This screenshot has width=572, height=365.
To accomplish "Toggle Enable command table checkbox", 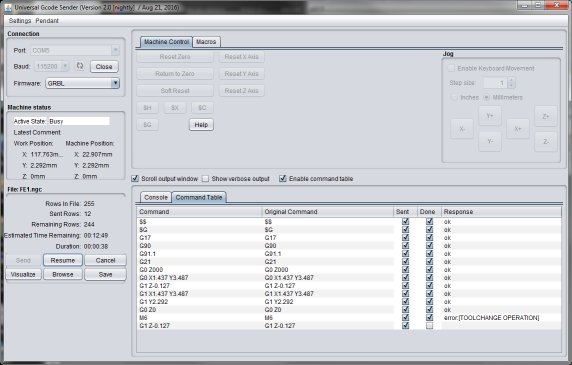I will coord(283,179).
